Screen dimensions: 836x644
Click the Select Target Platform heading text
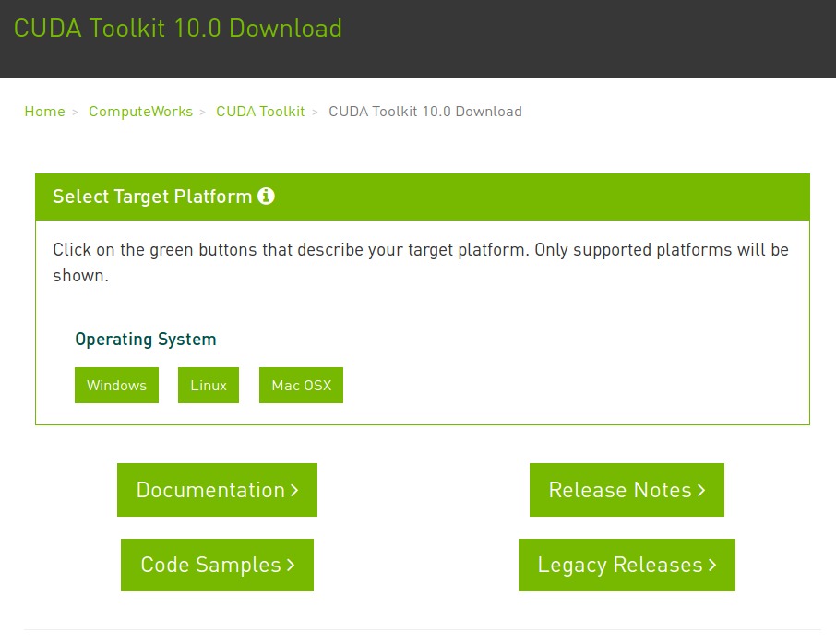tap(152, 197)
